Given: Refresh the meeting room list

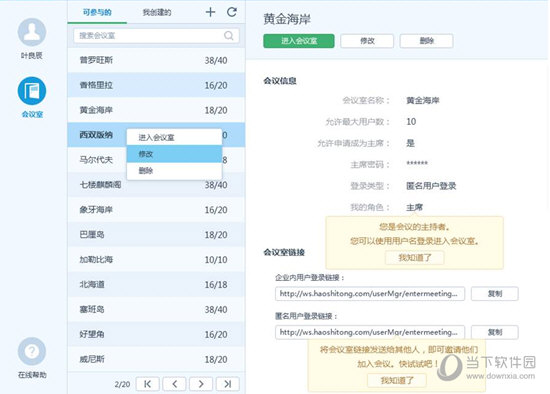Looking at the screenshot, I should tap(232, 12).
